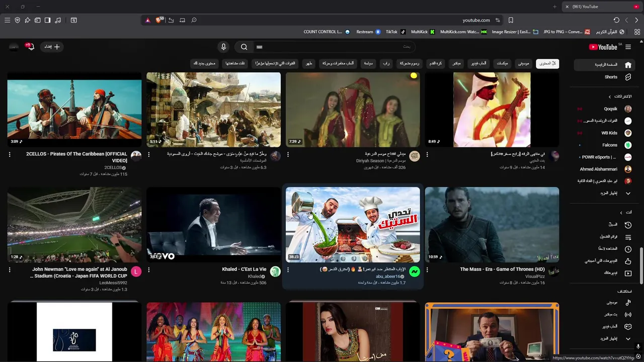
Task: Open Your Videos in the sidebar
Action: click(x=603, y=273)
